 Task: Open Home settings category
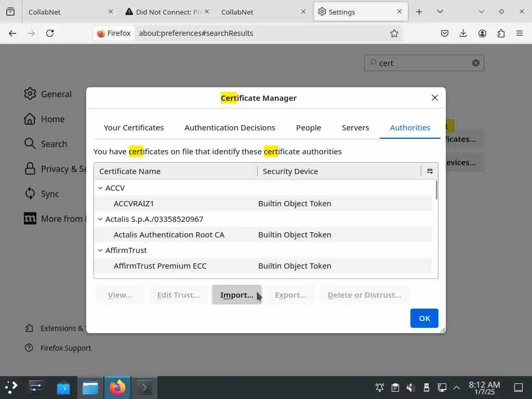click(45, 119)
